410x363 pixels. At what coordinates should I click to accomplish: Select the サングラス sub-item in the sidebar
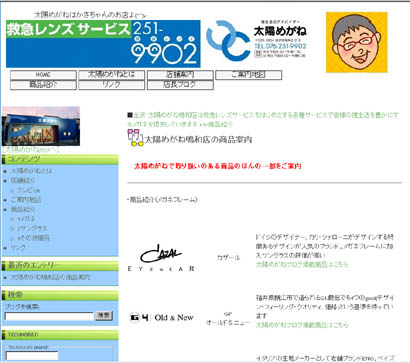[x=32, y=229]
